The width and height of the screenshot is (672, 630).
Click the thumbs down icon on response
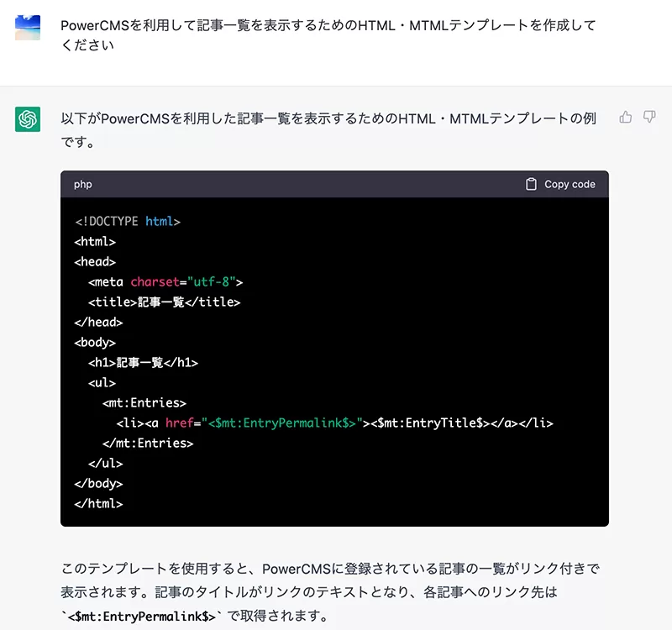[649, 117]
